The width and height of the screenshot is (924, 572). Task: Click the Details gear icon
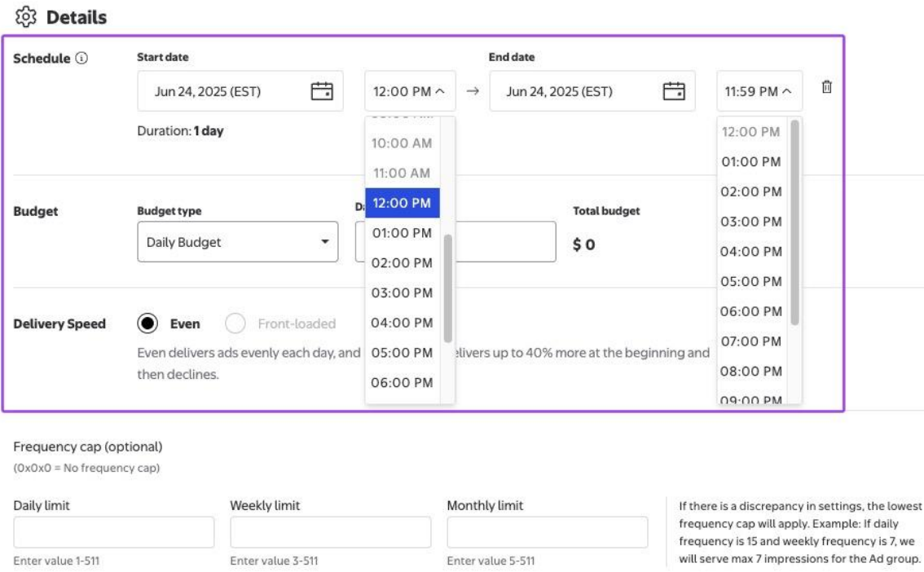click(27, 16)
